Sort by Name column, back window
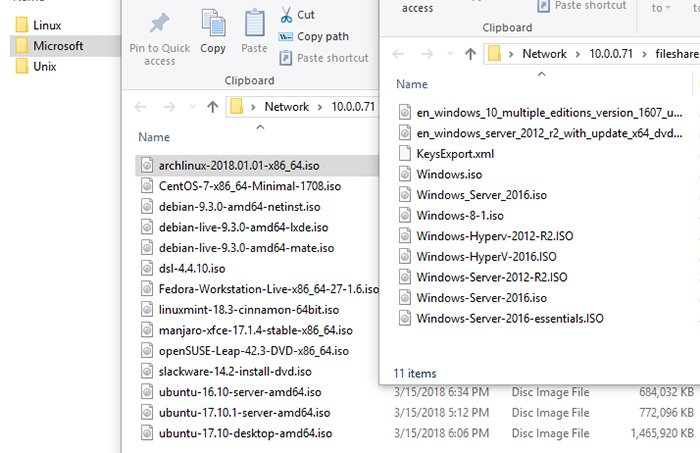The width and height of the screenshot is (700, 453). point(154,137)
